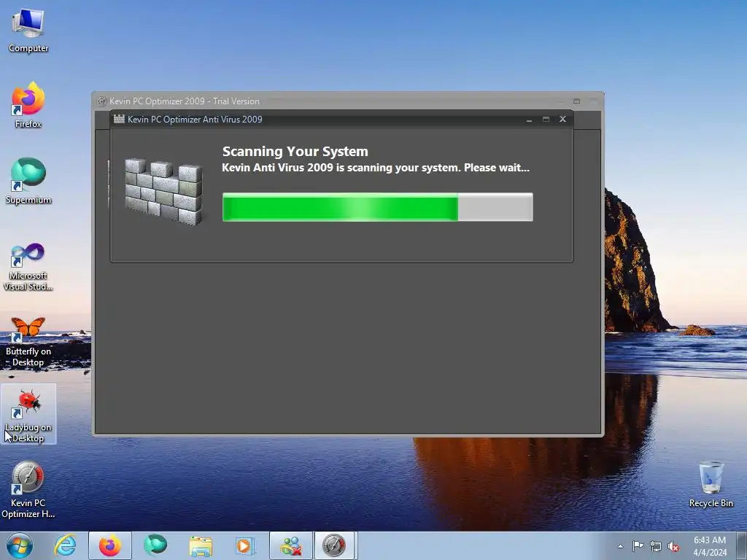Switch to Firefox in the taskbar
The height and width of the screenshot is (560, 747).
(110, 545)
